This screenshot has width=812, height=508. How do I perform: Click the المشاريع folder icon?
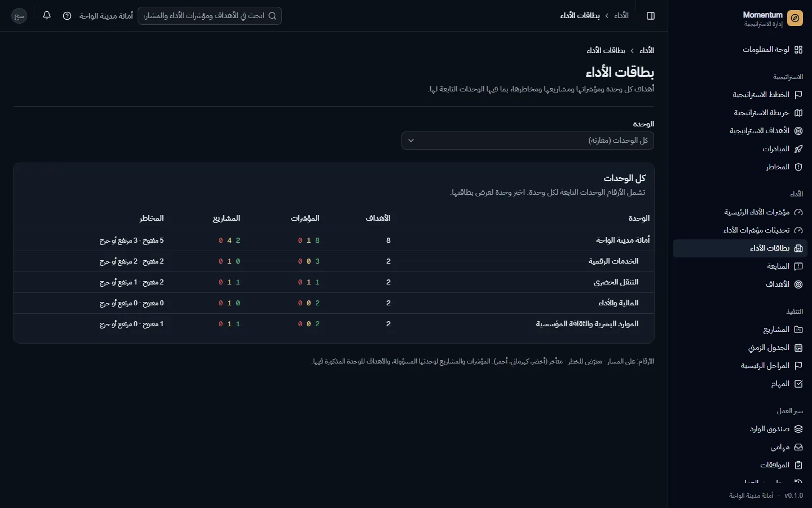click(x=798, y=330)
